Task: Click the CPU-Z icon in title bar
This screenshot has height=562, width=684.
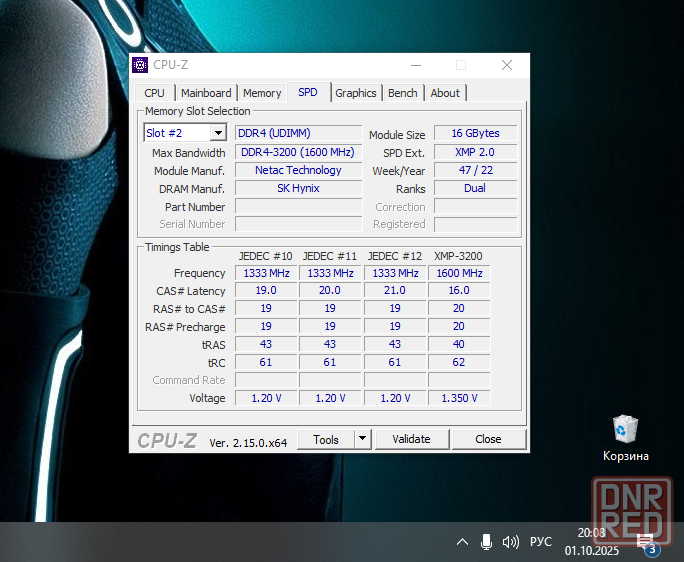Action: click(x=140, y=65)
